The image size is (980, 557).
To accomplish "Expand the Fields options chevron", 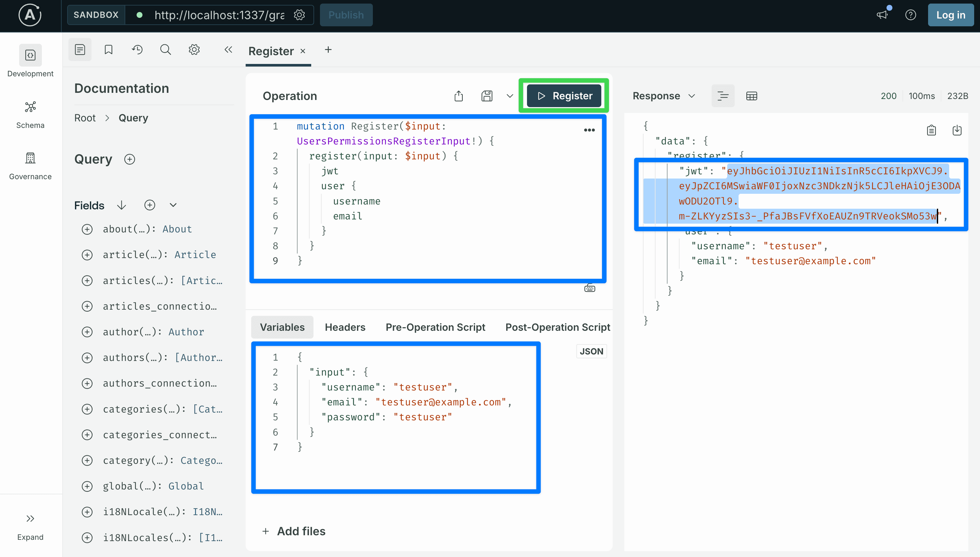I will pos(173,205).
